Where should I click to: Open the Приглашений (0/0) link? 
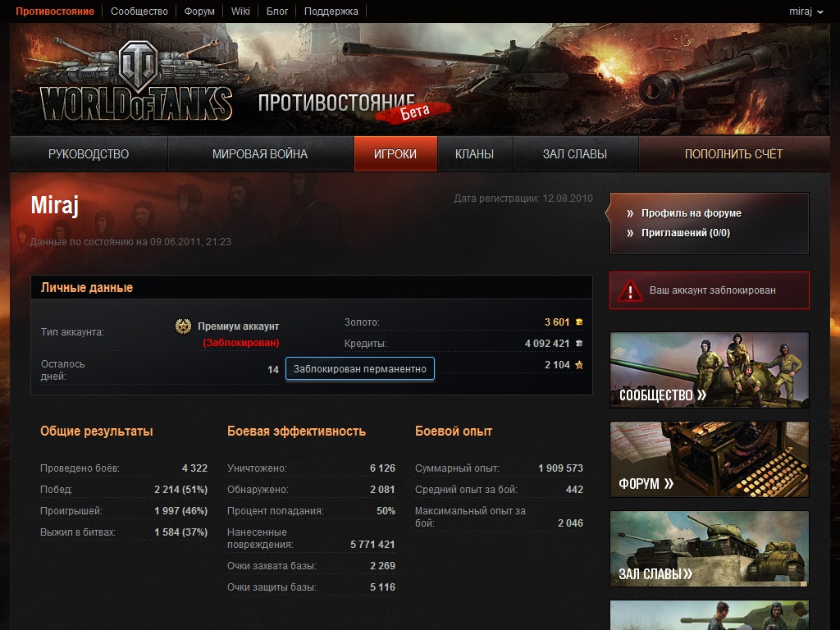(x=686, y=233)
